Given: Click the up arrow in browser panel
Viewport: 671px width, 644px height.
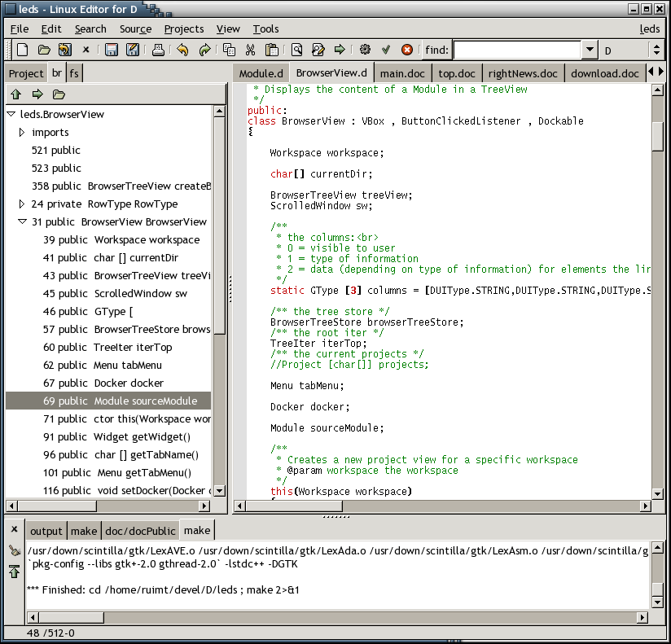Looking at the screenshot, I should pyautogui.click(x=16, y=94).
